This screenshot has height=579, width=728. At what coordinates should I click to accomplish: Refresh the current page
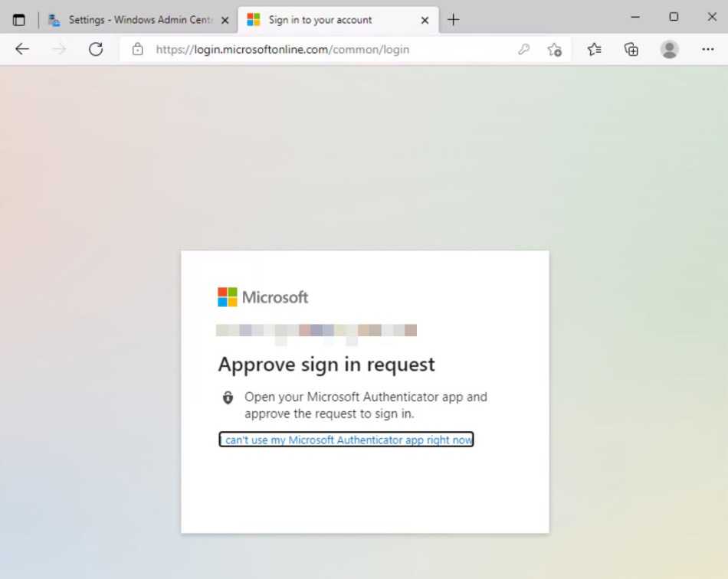[95, 48]
